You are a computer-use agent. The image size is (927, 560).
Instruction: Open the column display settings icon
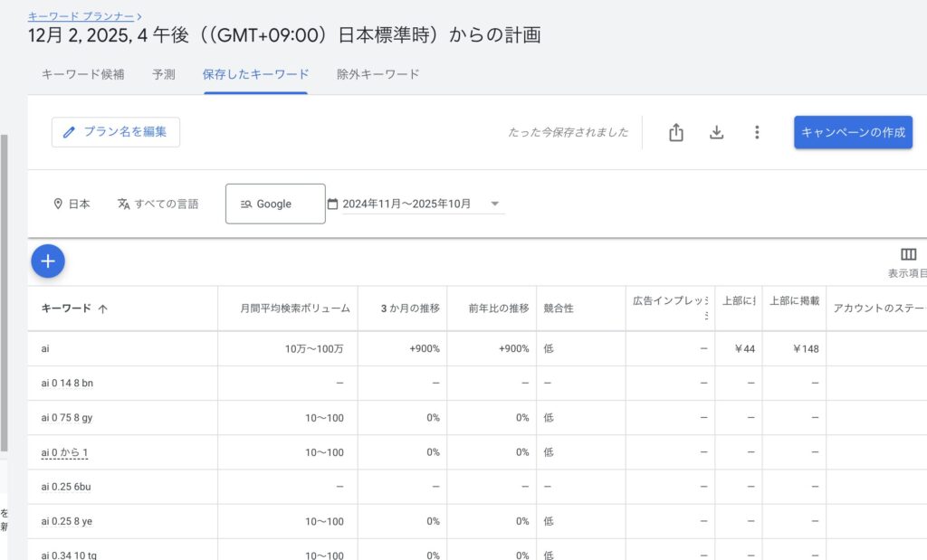point(908,255)
